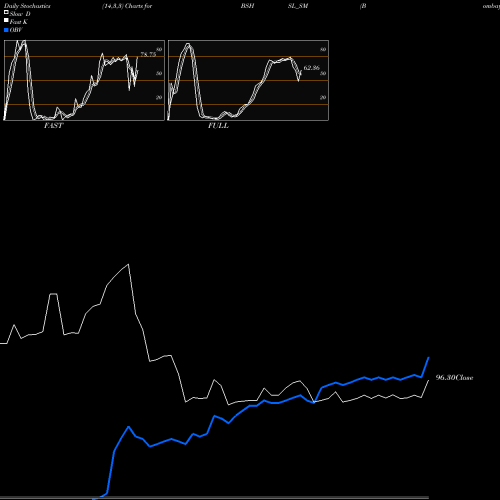
Task: Select the FAST stochastic chart label
Action: (53, 126)
